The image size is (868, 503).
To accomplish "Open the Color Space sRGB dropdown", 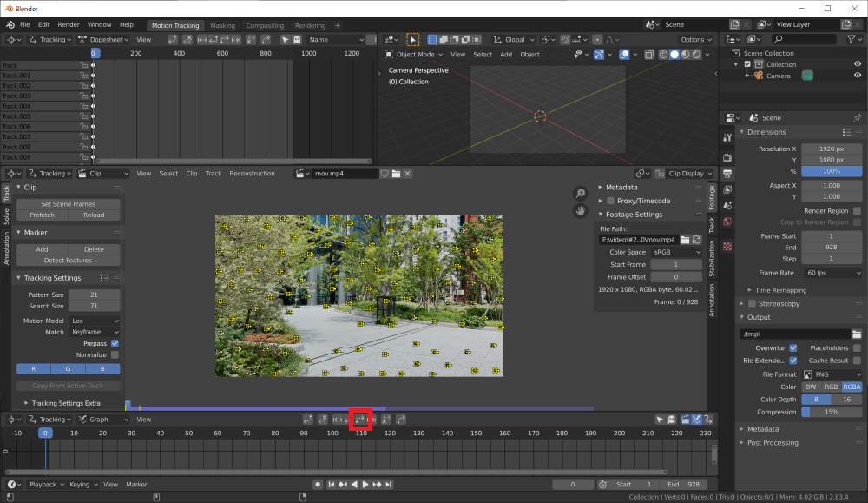I will 676,252.
